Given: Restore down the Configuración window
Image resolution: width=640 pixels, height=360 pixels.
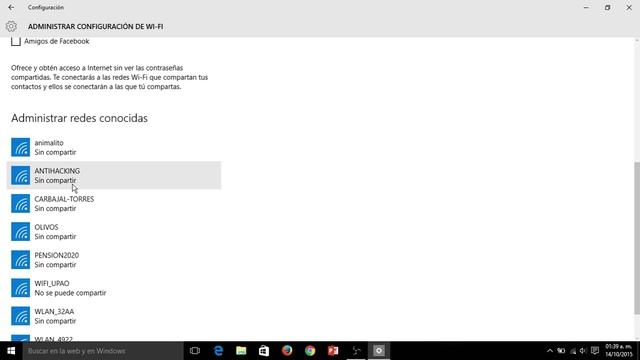Looking at the screenshot, I should [607, 7].
